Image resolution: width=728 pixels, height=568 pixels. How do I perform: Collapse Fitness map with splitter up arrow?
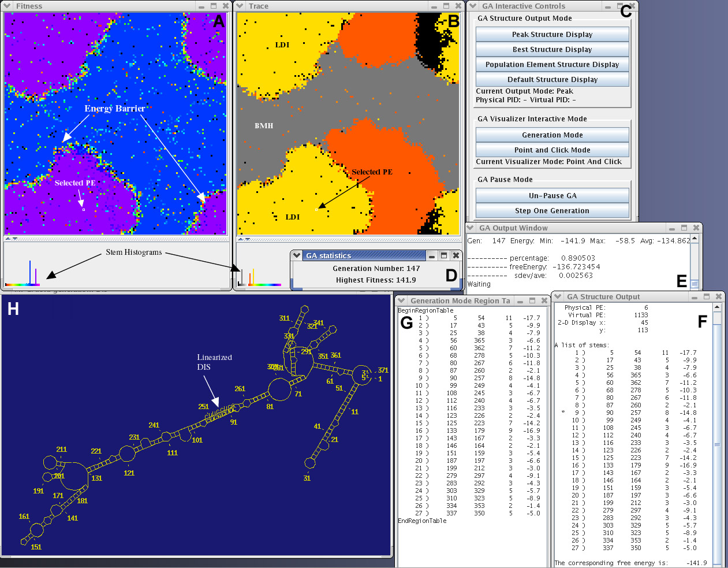click(x=8, y=239)
